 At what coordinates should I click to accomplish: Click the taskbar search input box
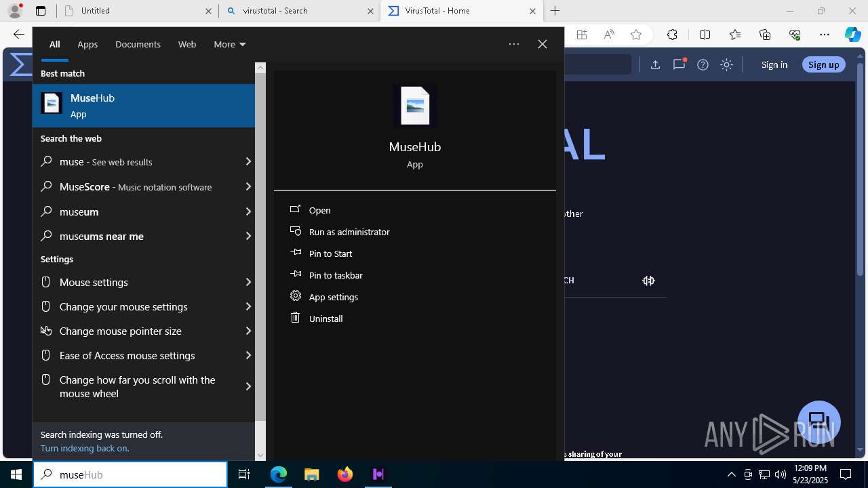tap(130, 474)
